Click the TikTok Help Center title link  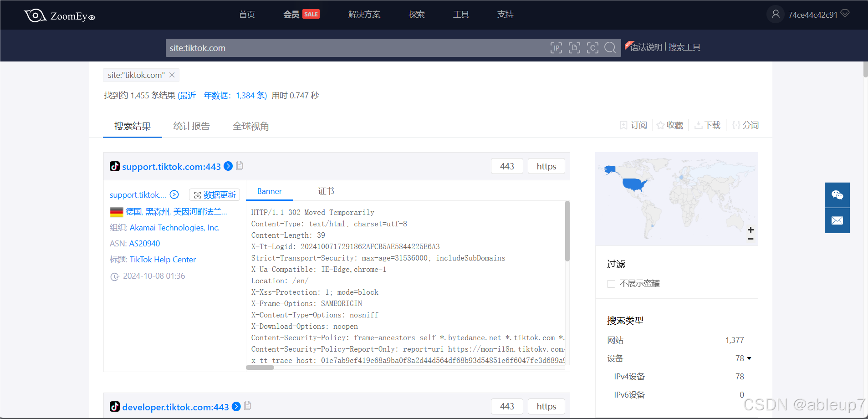tap(163, 260)
